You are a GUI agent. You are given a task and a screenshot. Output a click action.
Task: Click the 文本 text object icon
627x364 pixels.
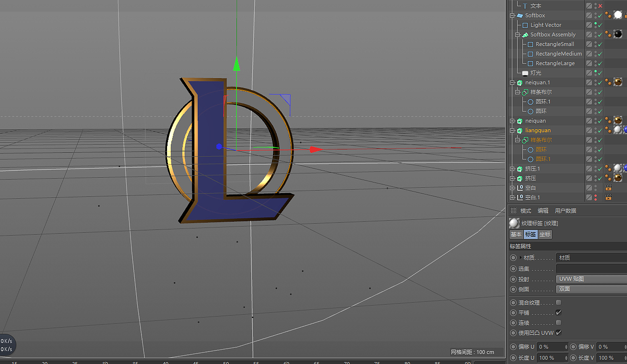click(525, 6)
